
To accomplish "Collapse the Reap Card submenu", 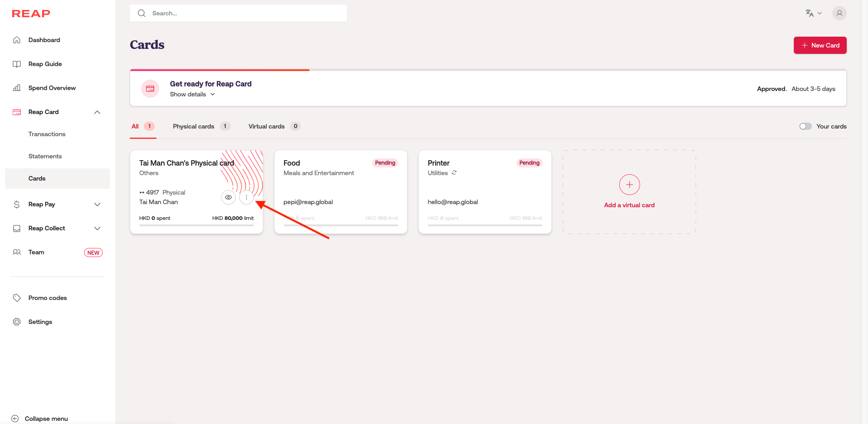I will point(97,112).
